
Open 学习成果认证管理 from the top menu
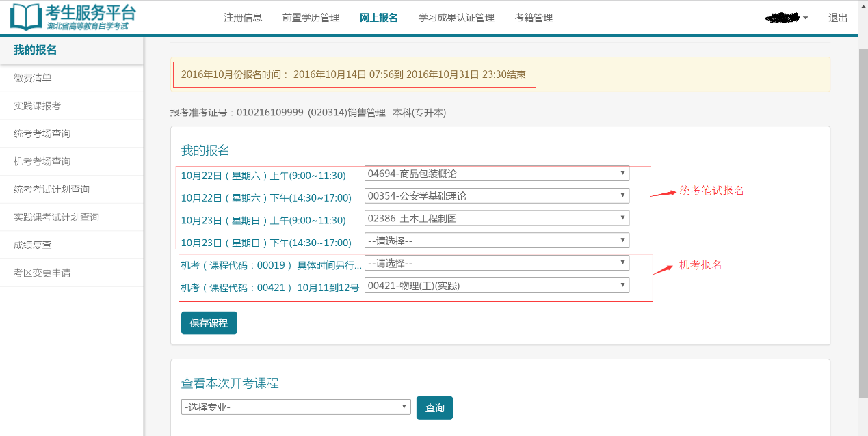(x=456, y=18)
